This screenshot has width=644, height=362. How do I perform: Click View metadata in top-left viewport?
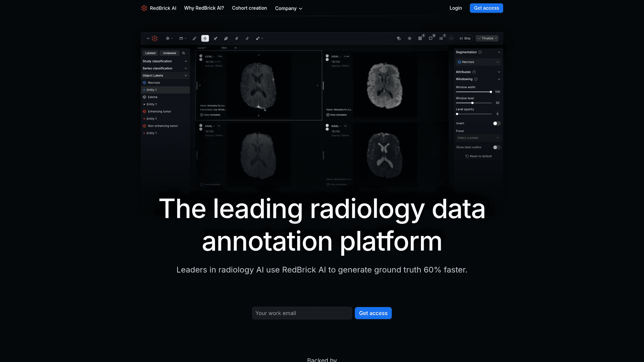pos(210,115)
